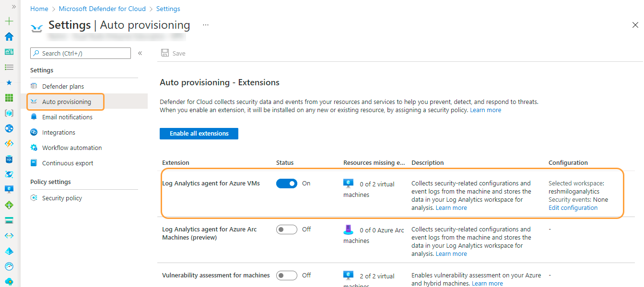Turn on Vulnerability assessment for machines
Image resolution: width=644 pixels, height=287 pixels.
pos(286,275)
